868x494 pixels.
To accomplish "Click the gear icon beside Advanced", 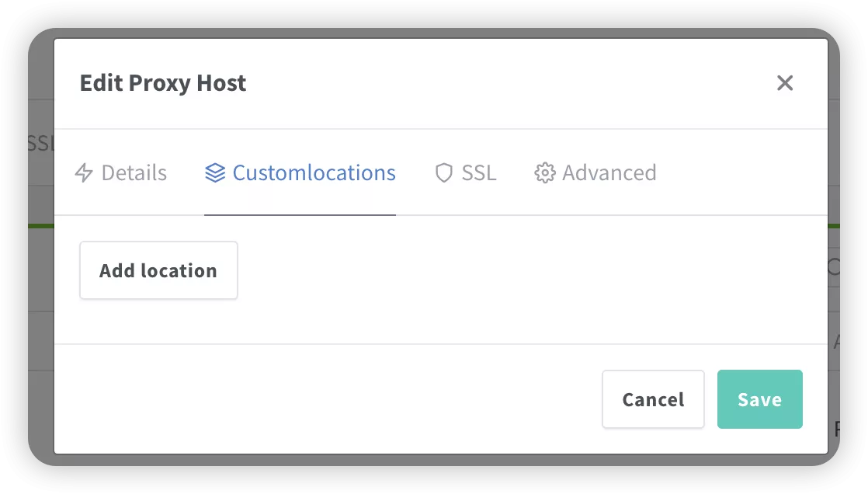I will [x=545, y=172].
